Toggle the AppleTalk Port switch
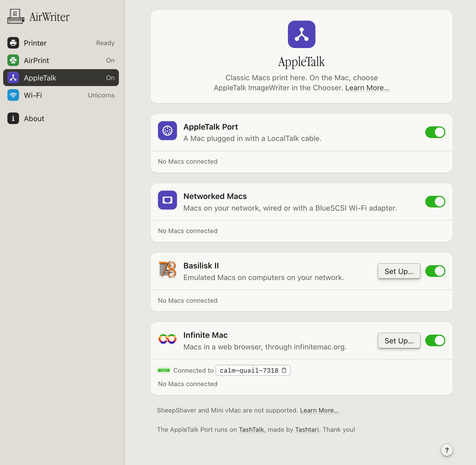 [x=435, y=132]
